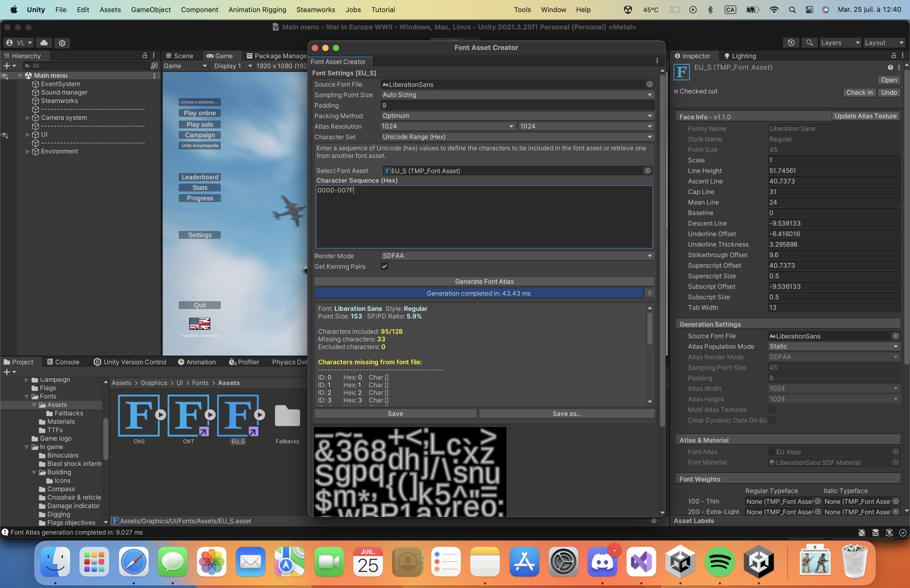Click the version history clock icon in toolbar
Screen dimensions: 910x588
click(x=791, y=43)
